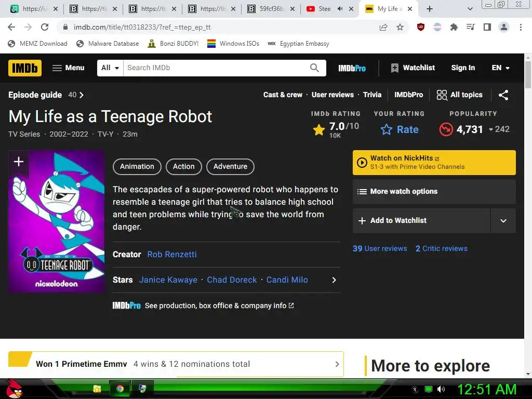Open the Chrome profile icon

tap(504, 27)
